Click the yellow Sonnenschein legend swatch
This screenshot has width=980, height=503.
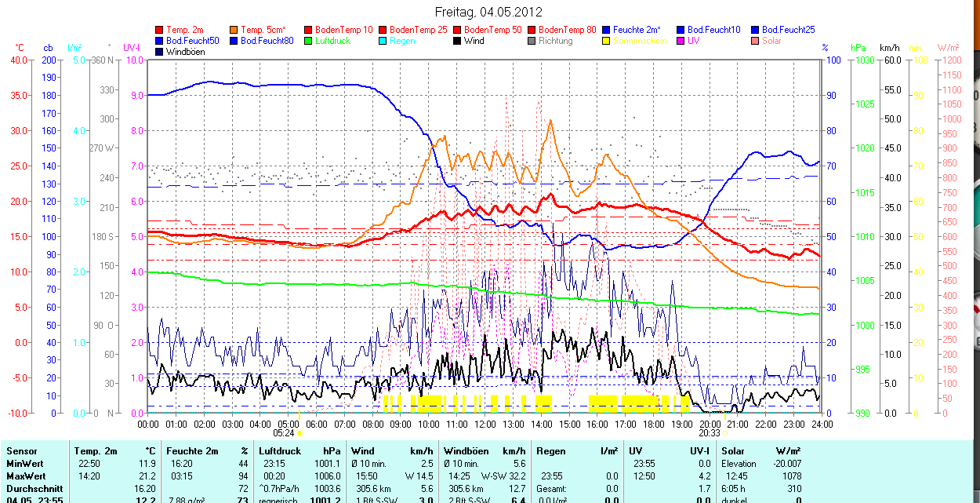[606, 41]
